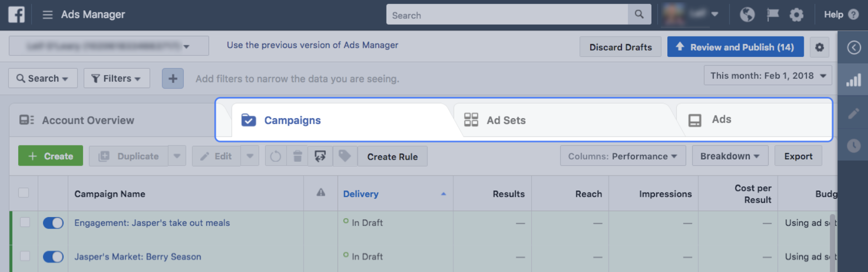
Task: Open the flag Pages icon
Action: point(773,14)
